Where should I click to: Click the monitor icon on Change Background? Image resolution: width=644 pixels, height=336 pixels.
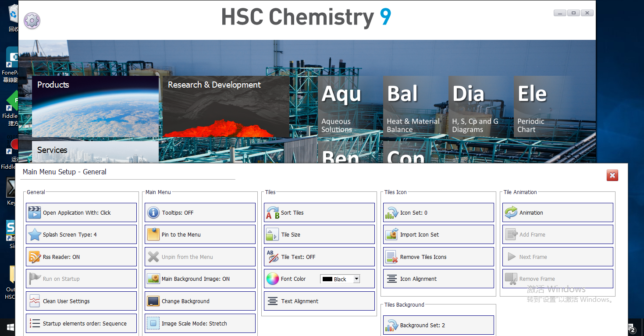153,301
